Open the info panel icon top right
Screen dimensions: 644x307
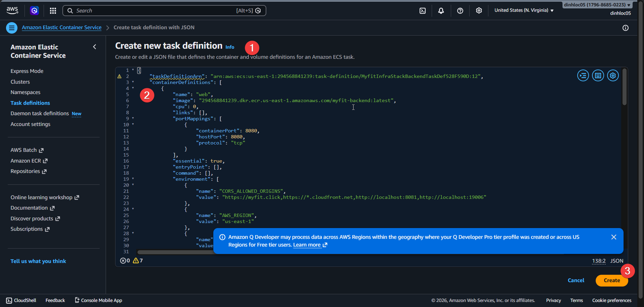pos(626,28)
